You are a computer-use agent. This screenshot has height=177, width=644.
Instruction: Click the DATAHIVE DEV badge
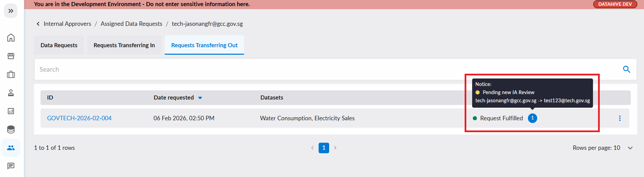click(x=615, y=4)
